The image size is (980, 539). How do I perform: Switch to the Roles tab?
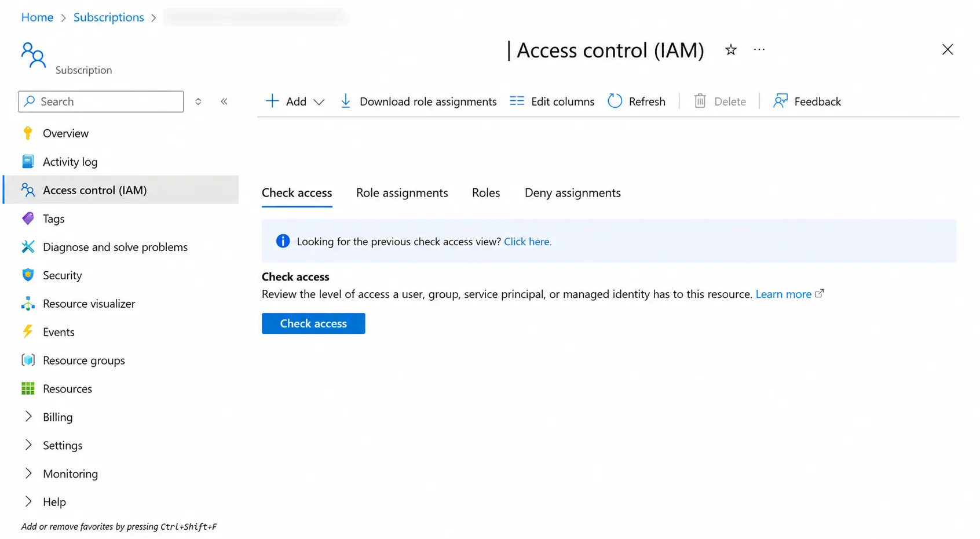486,193
